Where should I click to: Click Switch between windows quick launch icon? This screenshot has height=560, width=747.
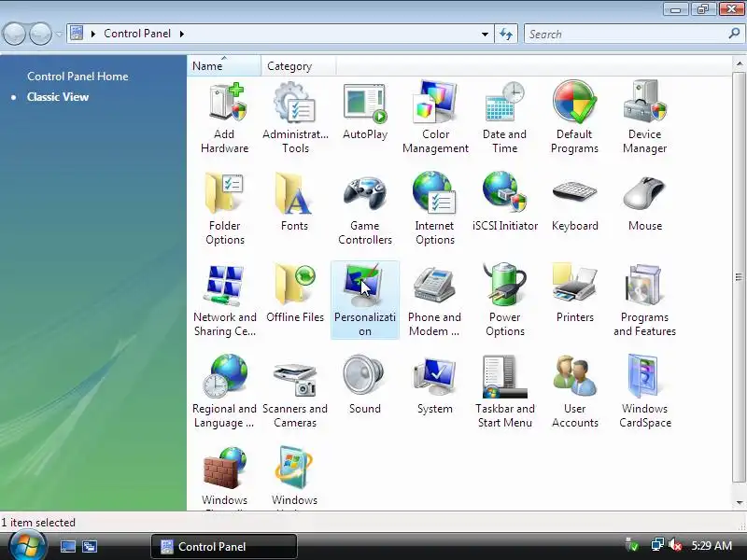(90, 546)
